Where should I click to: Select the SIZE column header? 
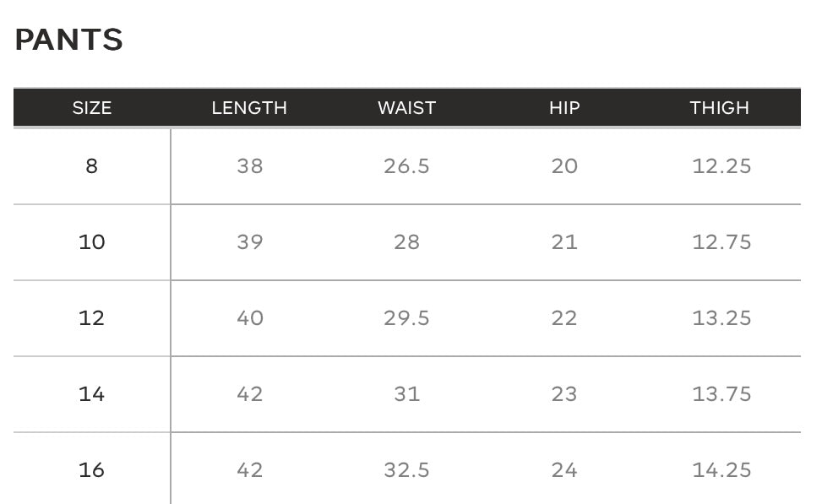(x=92, y=108)
